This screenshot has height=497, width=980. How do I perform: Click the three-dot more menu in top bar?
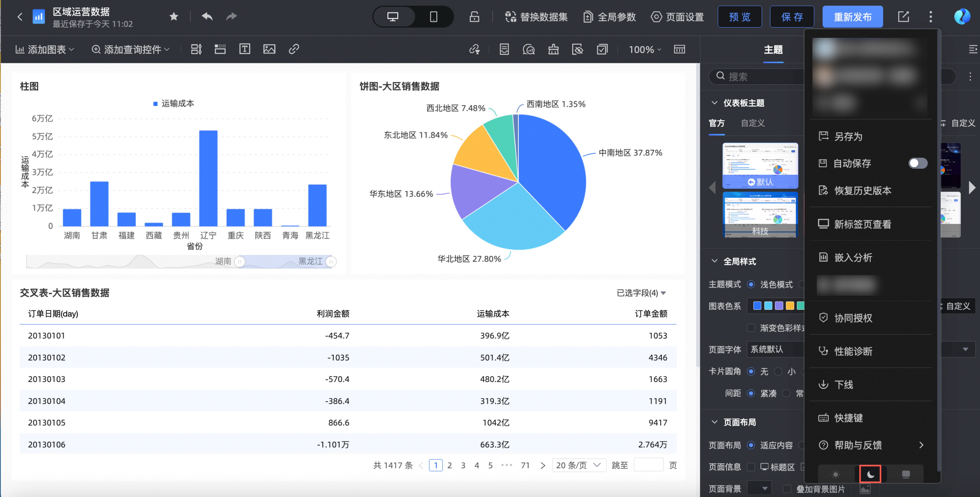coord(931,17)
